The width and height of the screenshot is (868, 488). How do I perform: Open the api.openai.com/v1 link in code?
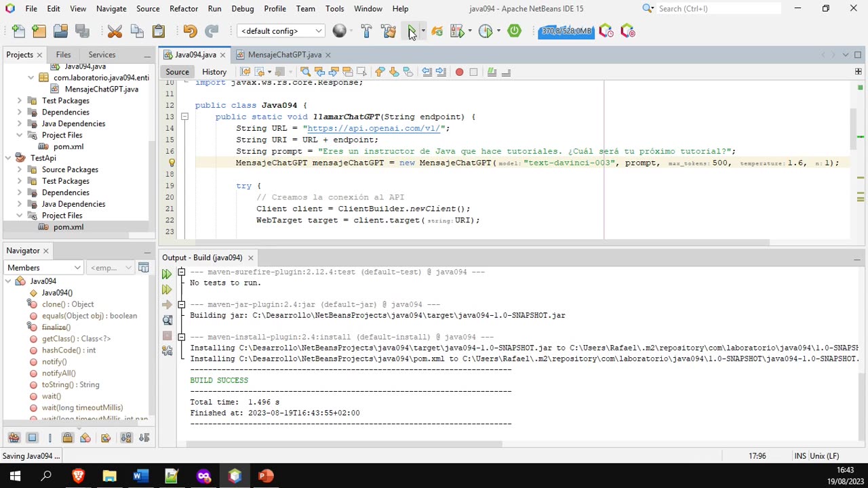point(375,128)
